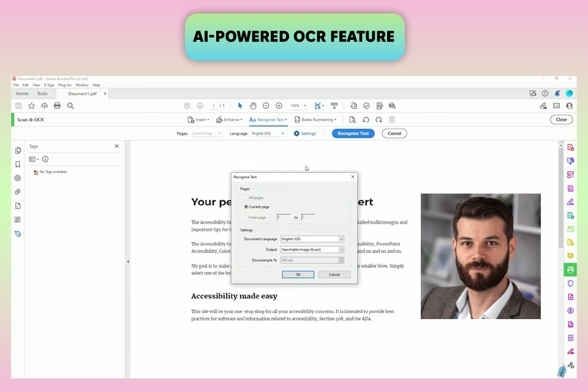Image resolution: width=588 pixels, height=392 pixels.
Task: Open the File menu
Action: [x=16, y=85]
